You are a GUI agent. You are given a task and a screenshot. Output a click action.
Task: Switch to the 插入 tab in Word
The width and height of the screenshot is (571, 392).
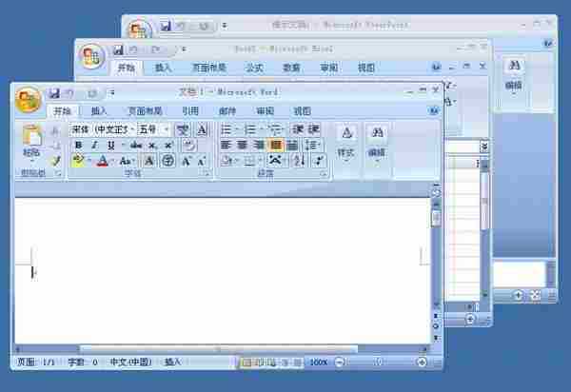point(100,111)
